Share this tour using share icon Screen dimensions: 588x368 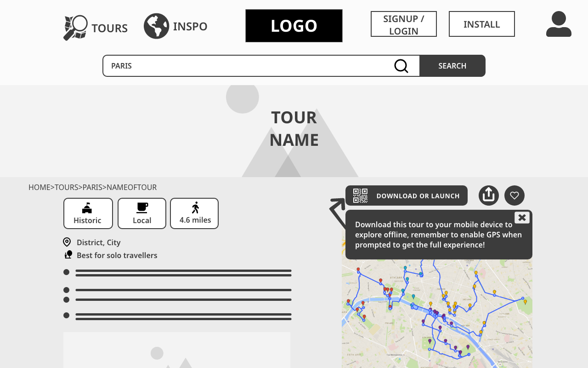pos(489,195)
